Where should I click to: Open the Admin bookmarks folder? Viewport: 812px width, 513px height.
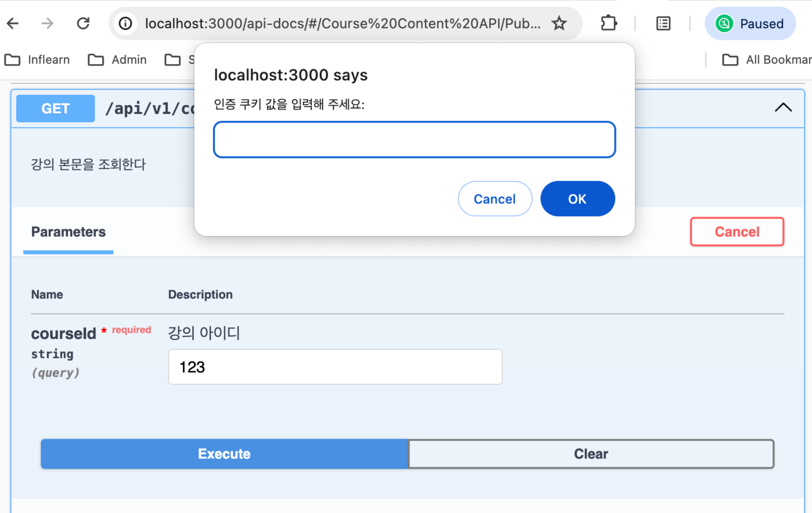(x=117, y=60)
